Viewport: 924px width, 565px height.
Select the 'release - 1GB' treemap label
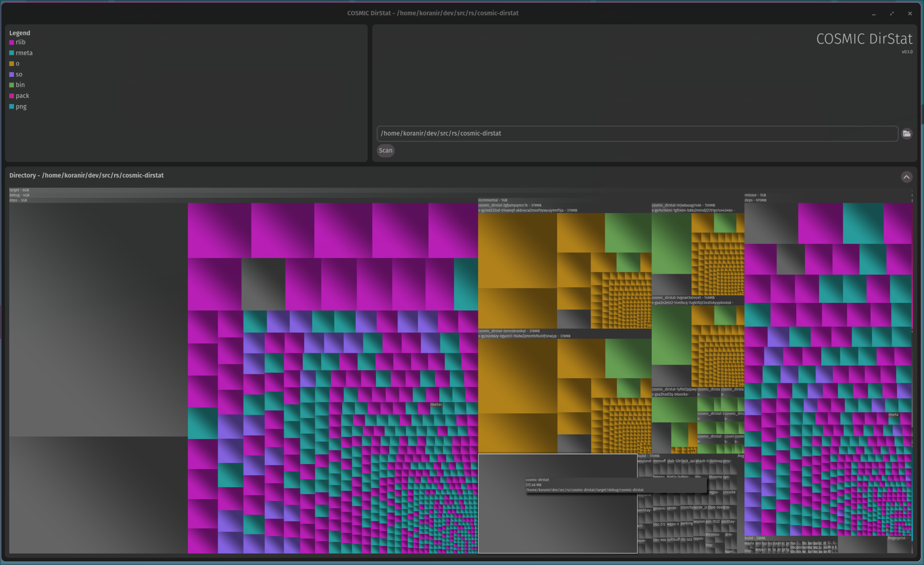point(755,195)
